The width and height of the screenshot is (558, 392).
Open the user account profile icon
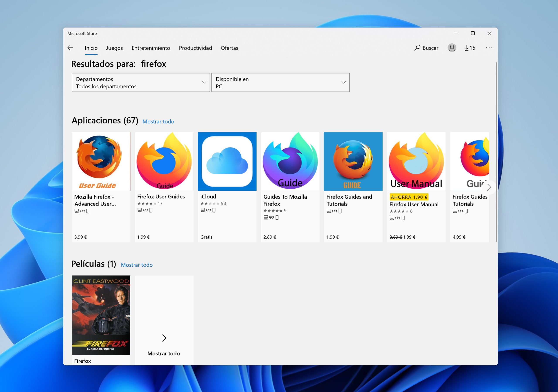(452, 48)
